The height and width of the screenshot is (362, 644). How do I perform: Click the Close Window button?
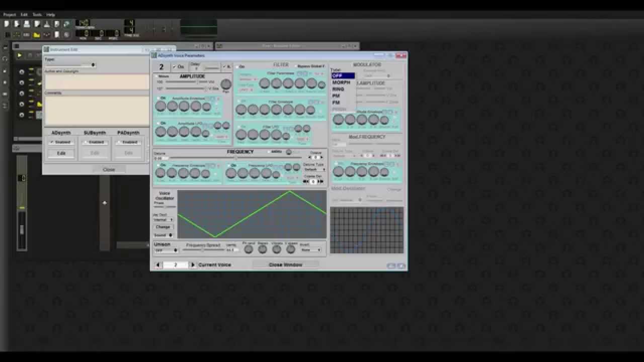click(285, 264)
